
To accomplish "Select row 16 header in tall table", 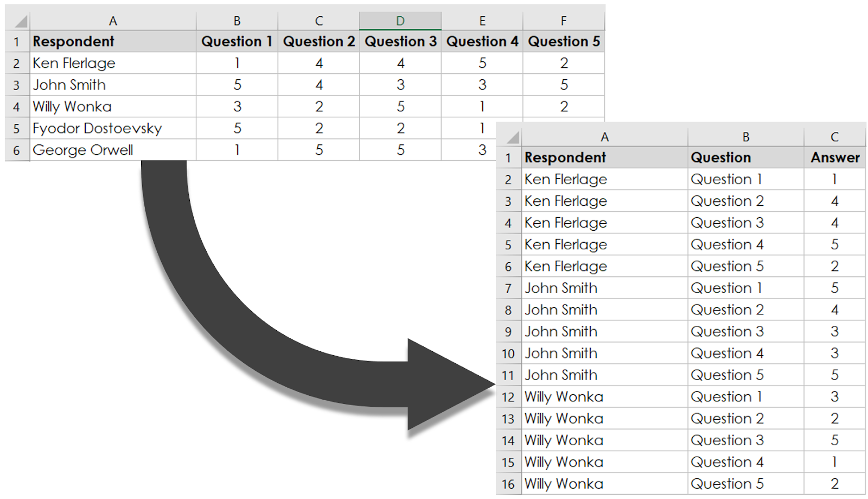I will pos(509,484).
